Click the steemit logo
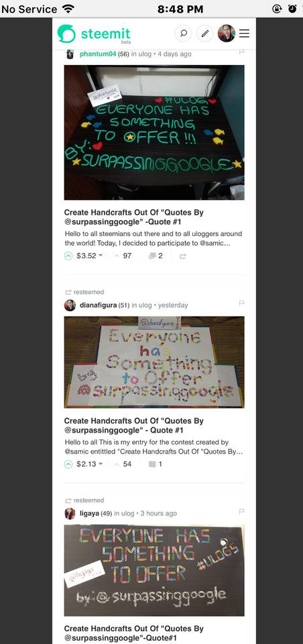 click(94, 34)
